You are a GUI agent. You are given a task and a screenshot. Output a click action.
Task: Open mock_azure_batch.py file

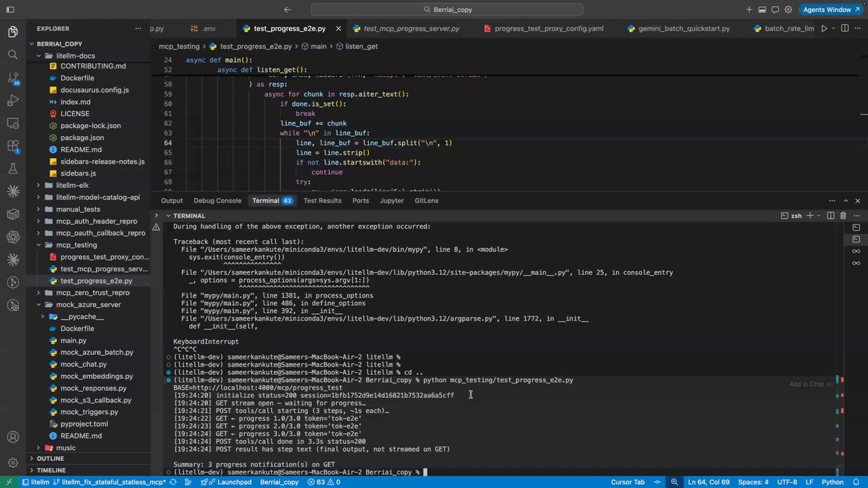pyautogui.click(x=97, y=352)
